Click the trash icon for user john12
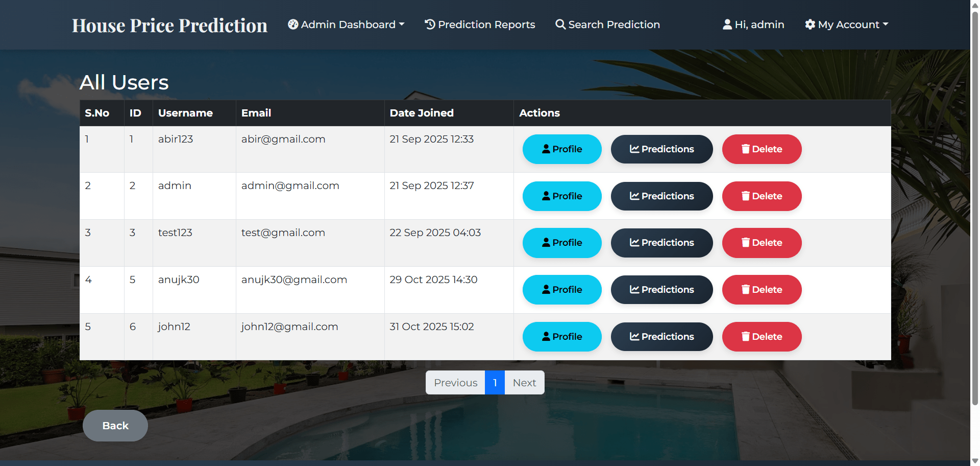Viewport: 980px width, 466px height. point(745,336)
